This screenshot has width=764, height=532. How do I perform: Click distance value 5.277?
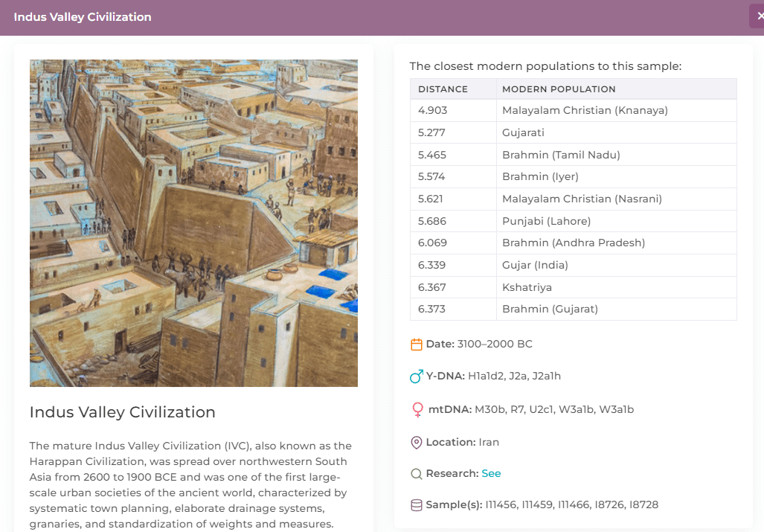click(x=431, y=132)
